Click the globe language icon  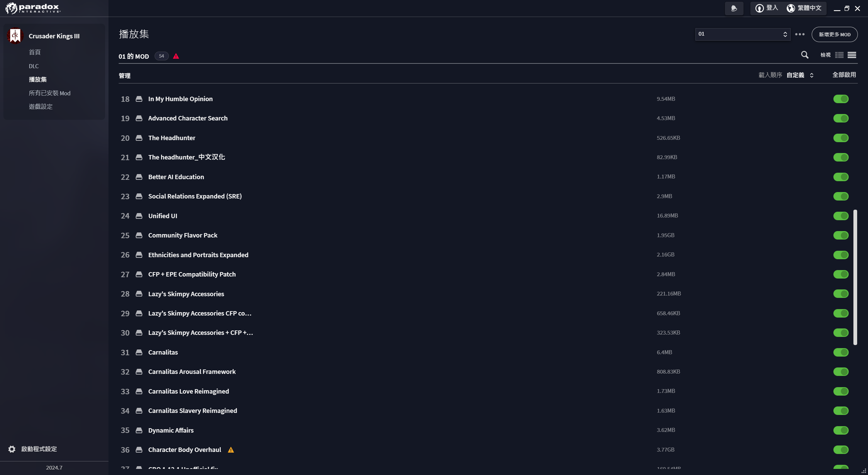[791, 8]
